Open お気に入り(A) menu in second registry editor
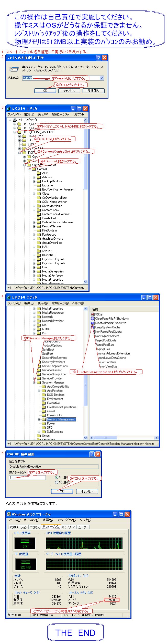167x644 pixels. (60, 303)
